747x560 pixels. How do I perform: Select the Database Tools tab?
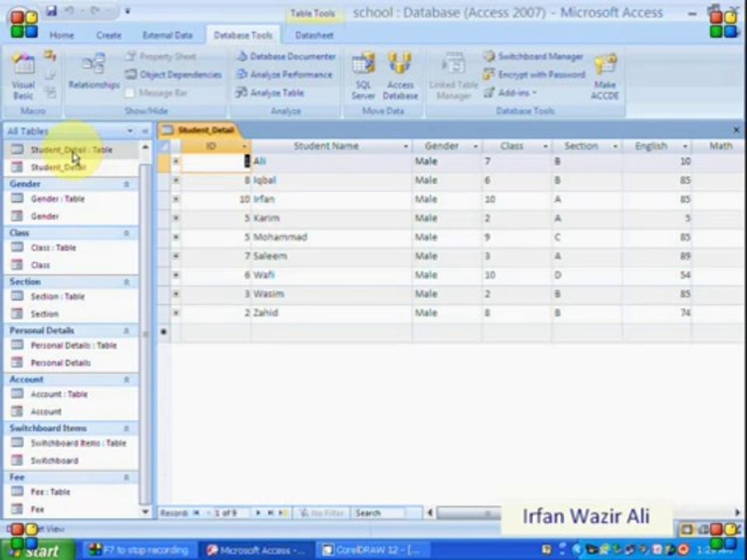(x=243, y=35)
